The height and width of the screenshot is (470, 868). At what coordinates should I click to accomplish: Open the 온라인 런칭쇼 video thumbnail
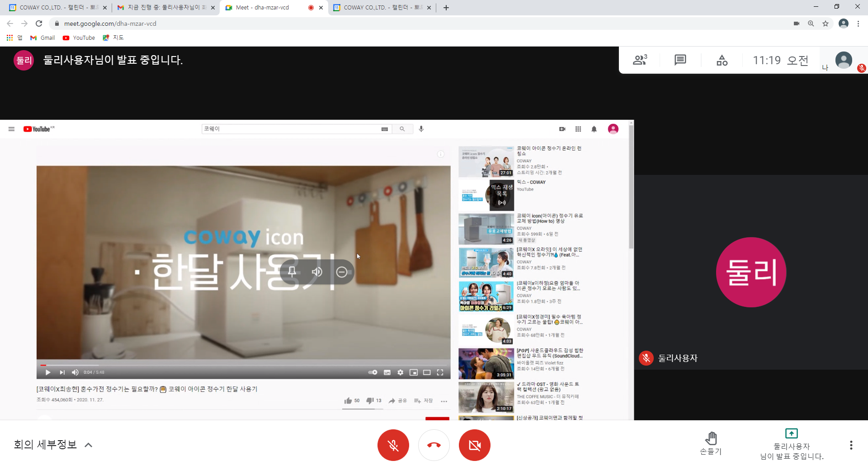[486, 161]
